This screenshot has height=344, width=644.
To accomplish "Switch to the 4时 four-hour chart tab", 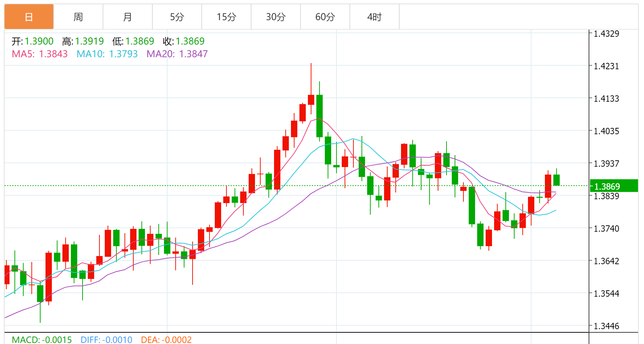I will (375, 17).
